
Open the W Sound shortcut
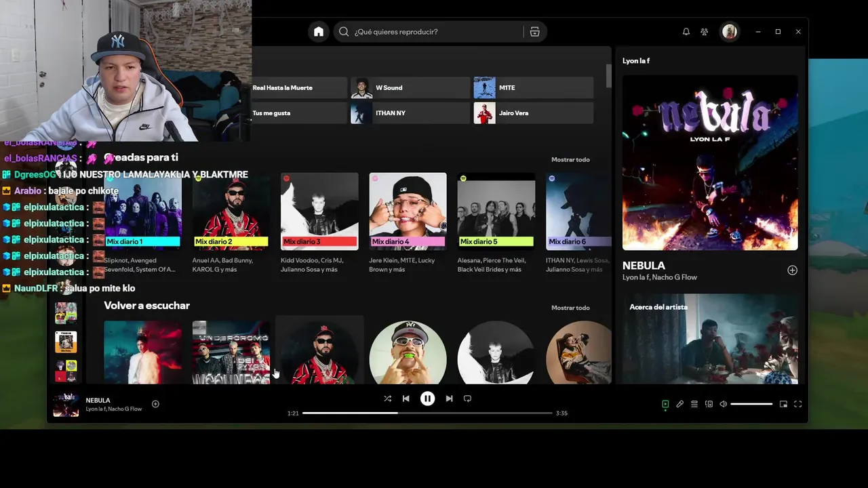[x=410, y=87]
